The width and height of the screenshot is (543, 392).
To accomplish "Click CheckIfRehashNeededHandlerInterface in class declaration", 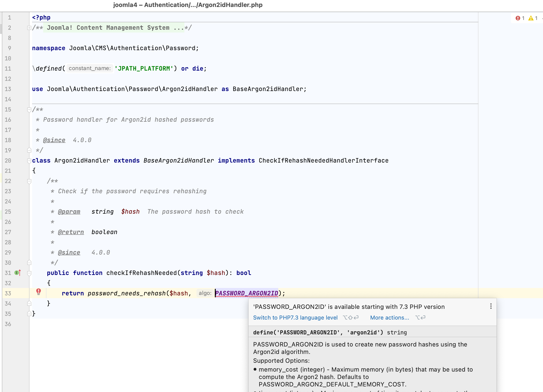I will (324, 160).
